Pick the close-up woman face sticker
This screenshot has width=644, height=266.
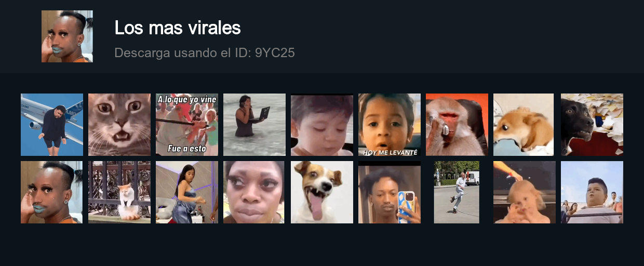point(254,192)
